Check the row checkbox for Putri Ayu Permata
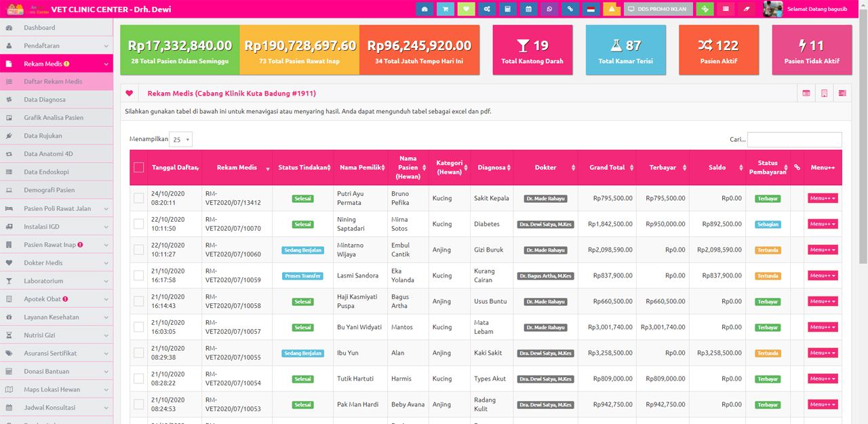This screenshot has width=868, height=424. 139,198
